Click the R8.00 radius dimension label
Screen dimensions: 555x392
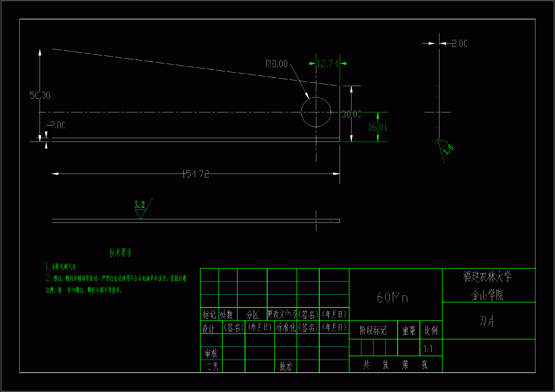tap(276, 64)
